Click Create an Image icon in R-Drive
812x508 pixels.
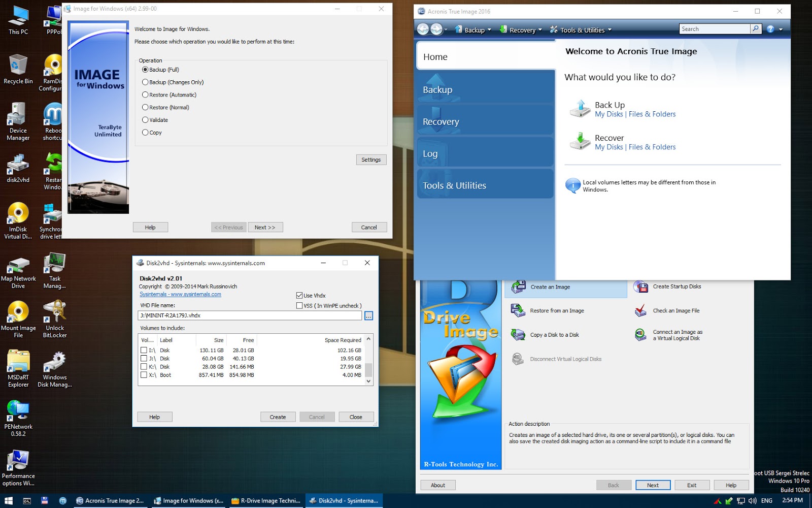(519, 287)
